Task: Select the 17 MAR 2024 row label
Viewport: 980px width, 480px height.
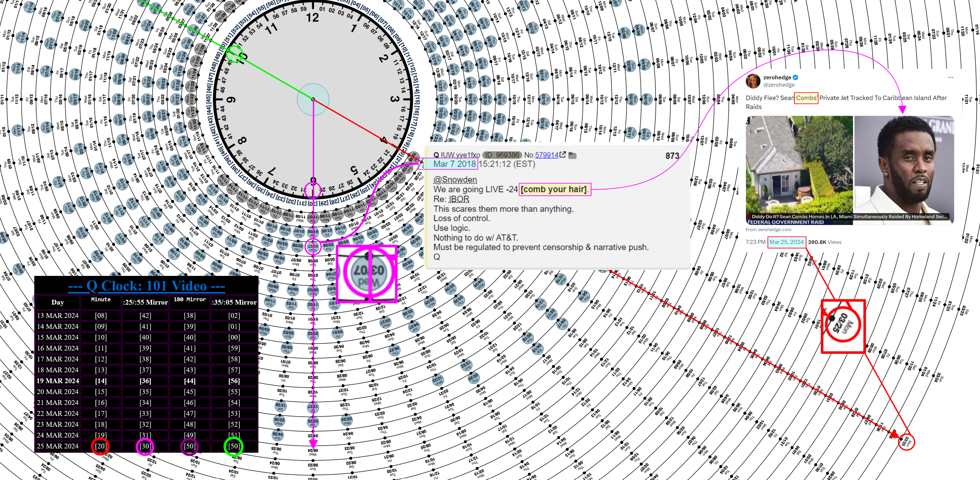Action: [58, 359]
